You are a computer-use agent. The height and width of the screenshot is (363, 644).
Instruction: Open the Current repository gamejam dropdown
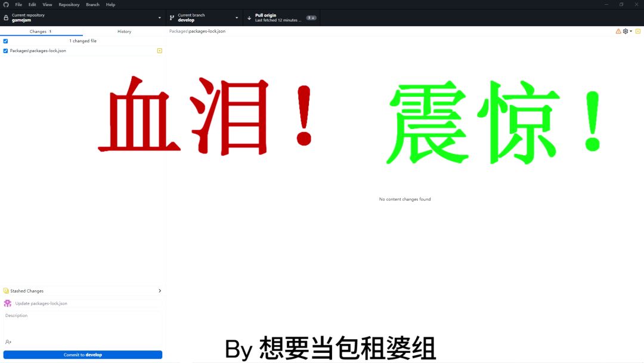pos(83,18)
